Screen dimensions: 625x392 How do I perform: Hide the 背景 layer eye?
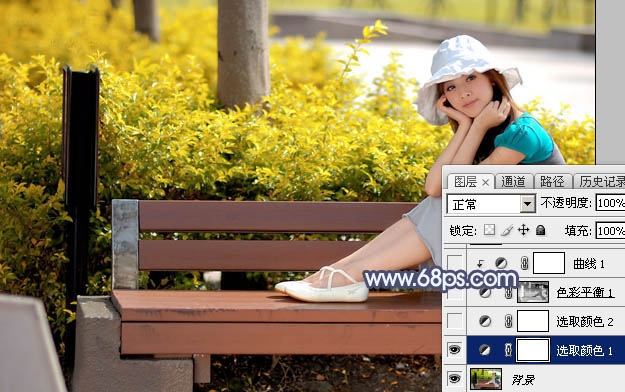[x=455, y=378]
